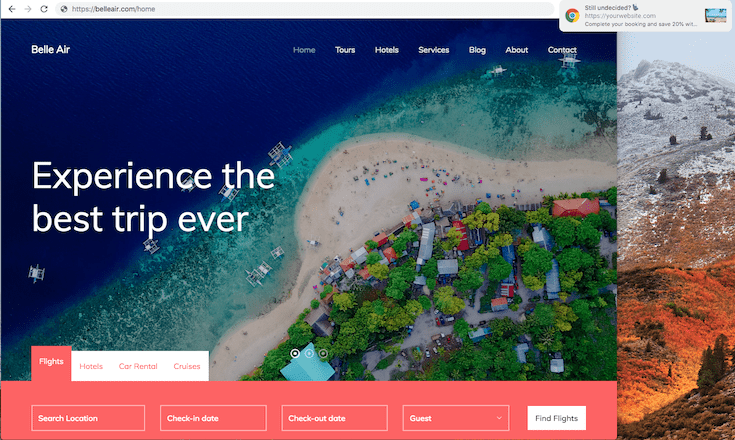Open the Contact navigation link
The image size is (735, 440).
pyautogui.click(x=562, y=50)
